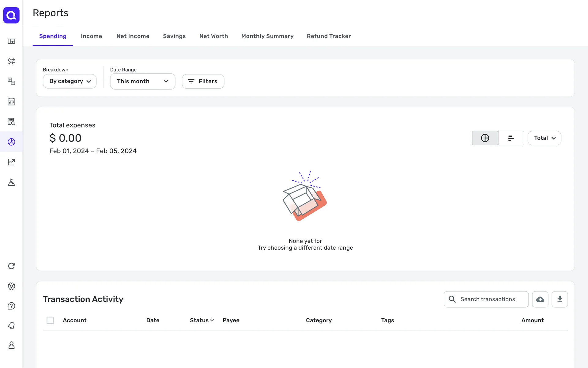Click the calendar icon in sidebar

[11, 102]
